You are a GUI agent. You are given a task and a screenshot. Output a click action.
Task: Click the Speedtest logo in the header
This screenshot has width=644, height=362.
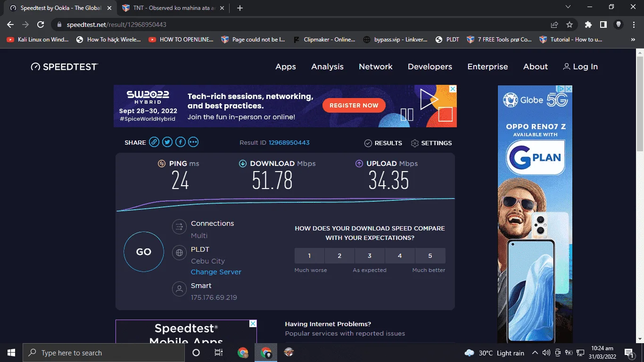[64, 66]
